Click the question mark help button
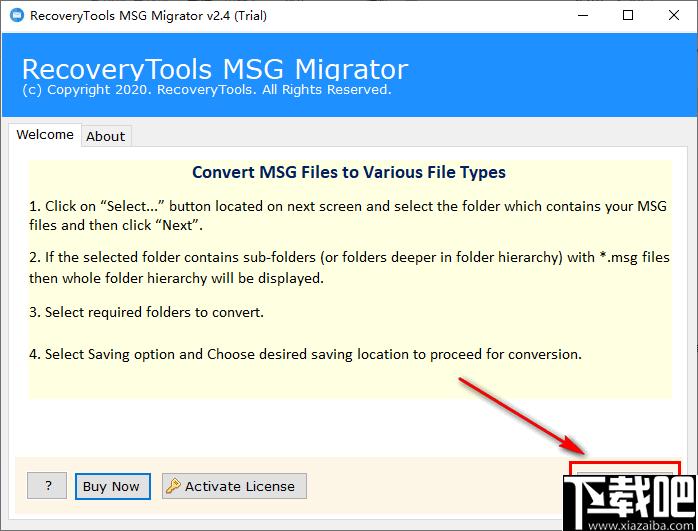This screenshot has height=531, width=698. tap(47, 486)
